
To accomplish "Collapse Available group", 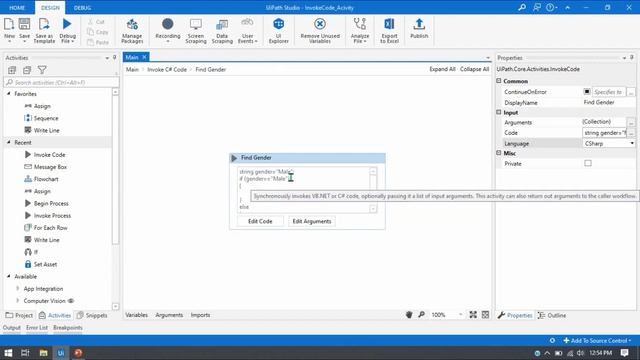I will (x=9, y=276).
